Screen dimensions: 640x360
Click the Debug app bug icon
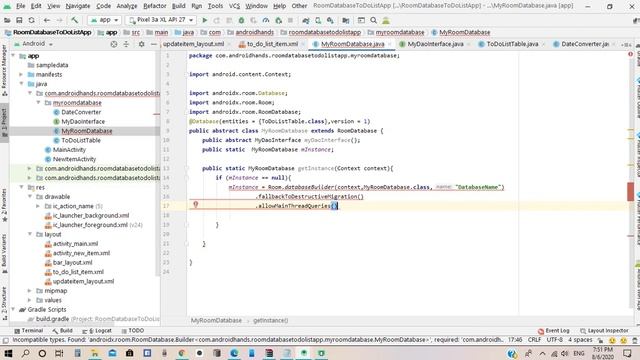pos(241,20)
